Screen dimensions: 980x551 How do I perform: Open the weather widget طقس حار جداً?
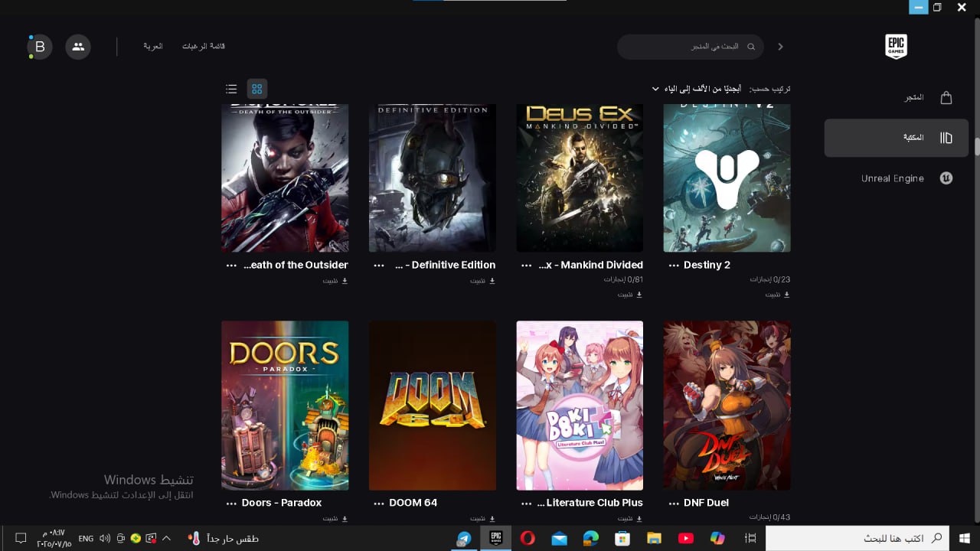click(x=224, y=538)
